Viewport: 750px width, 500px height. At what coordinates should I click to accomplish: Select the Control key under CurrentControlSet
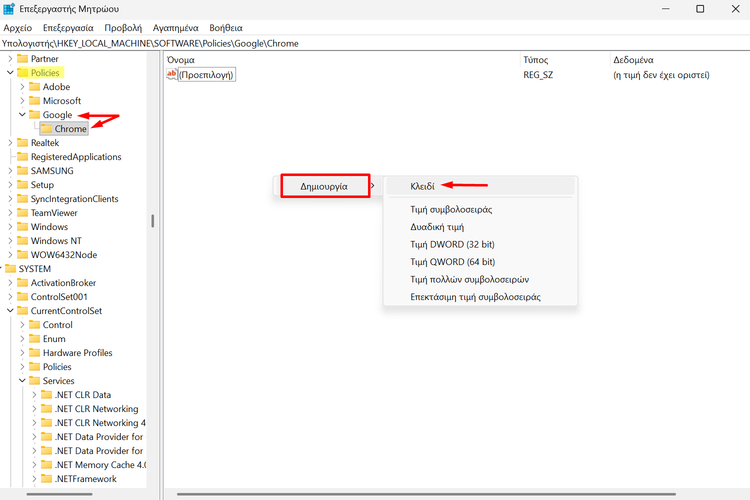point(57,325)
